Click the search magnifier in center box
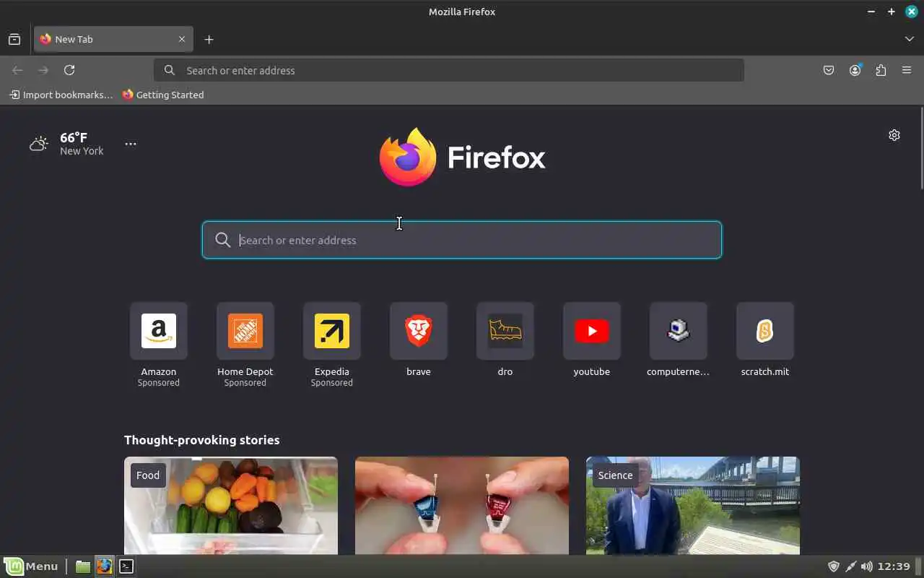Viewport: 924px width, 578px height. (223, 240)
